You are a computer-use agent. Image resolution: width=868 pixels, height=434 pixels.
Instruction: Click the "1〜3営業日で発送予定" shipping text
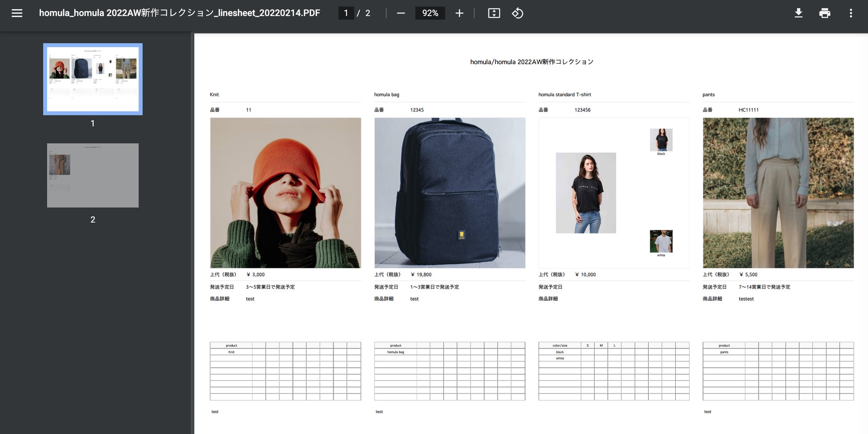click(434, 287)
